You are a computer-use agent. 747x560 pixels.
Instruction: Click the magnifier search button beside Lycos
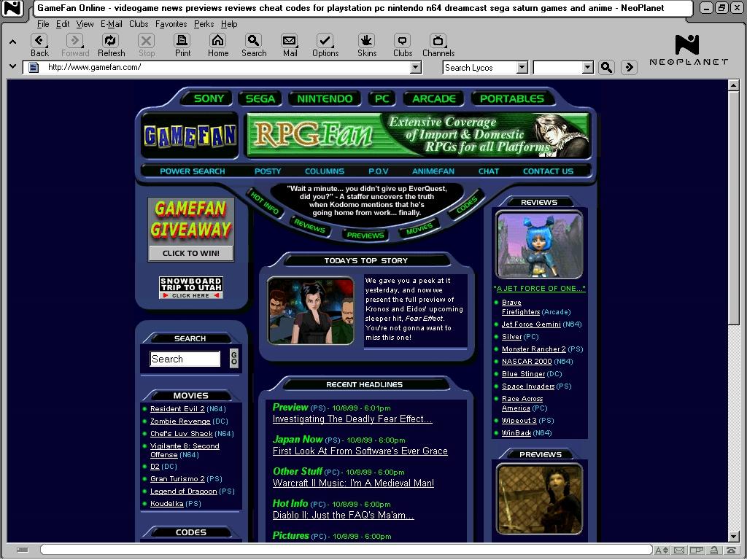(606, 68)
